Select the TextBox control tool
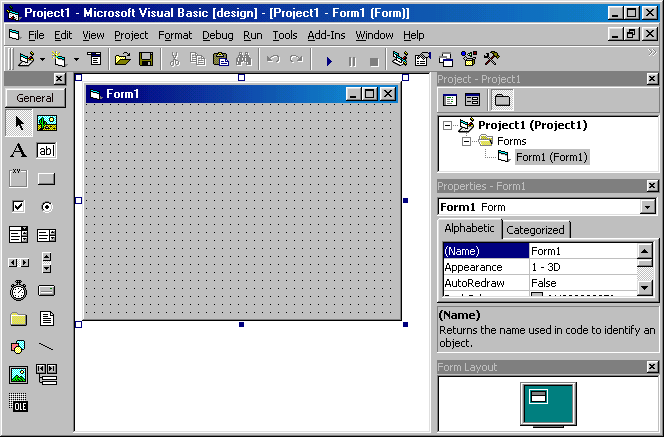664x437 pixels. [47, 150]
